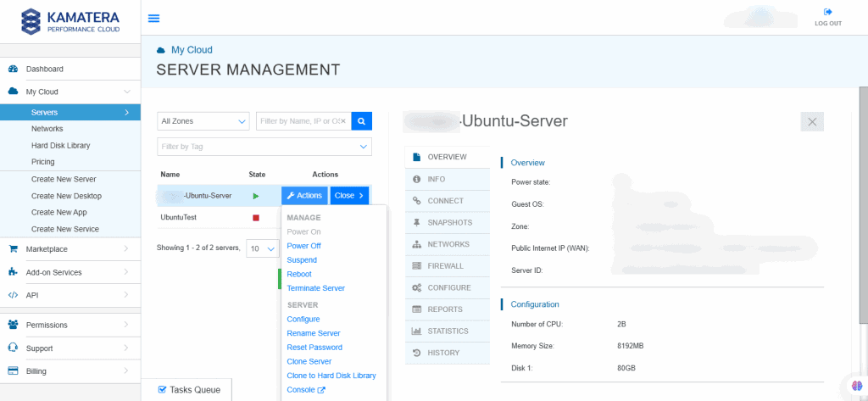Click the Networks tab sitemap icon
The image size is (868, 401).
click(x=417, y=244)
